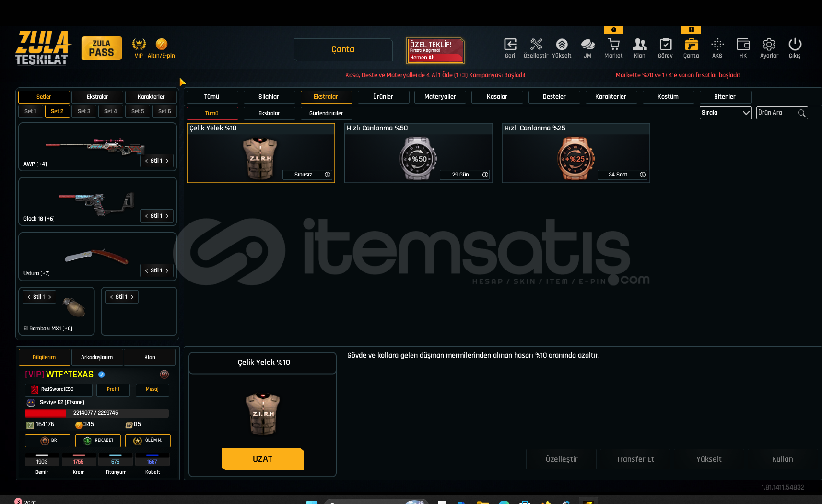Image resolution: width=822 pixels, height=504 pixels.
Task: Click the Kullan button
Action: (x=783, y=459)
